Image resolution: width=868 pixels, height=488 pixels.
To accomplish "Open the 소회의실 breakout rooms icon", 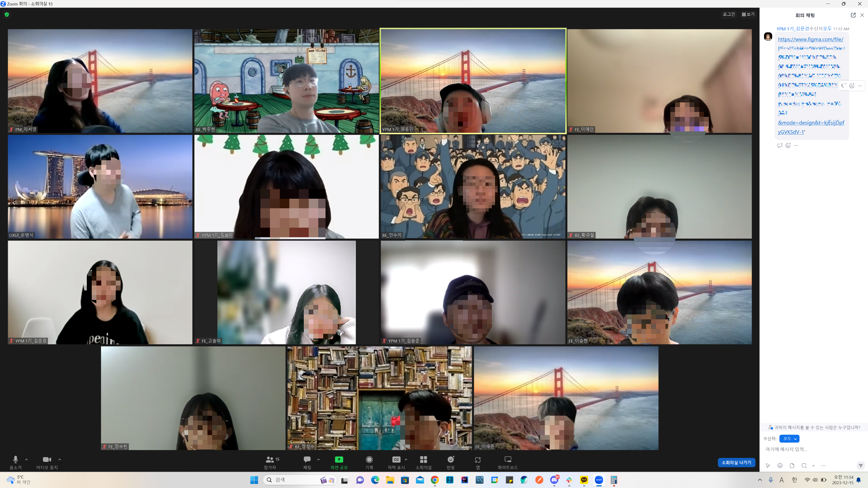I will click(423, 460).
